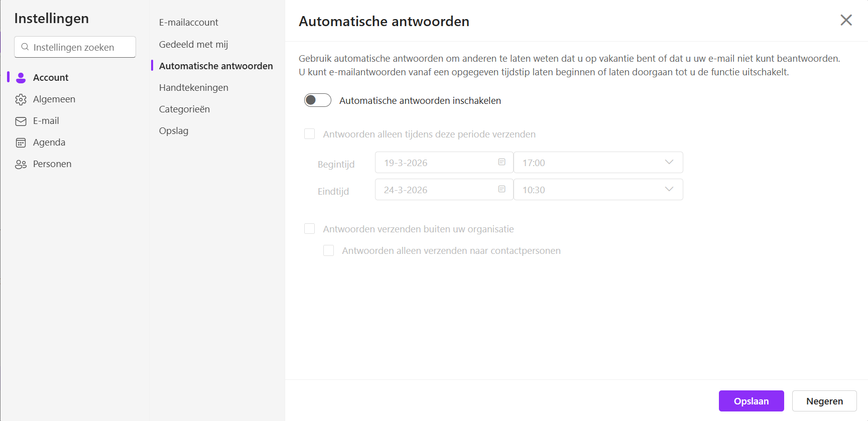Check 'Antwoorden verzenden buiten uw organisatie'
This screenshot has height=421, width=868.
[310, 229]
